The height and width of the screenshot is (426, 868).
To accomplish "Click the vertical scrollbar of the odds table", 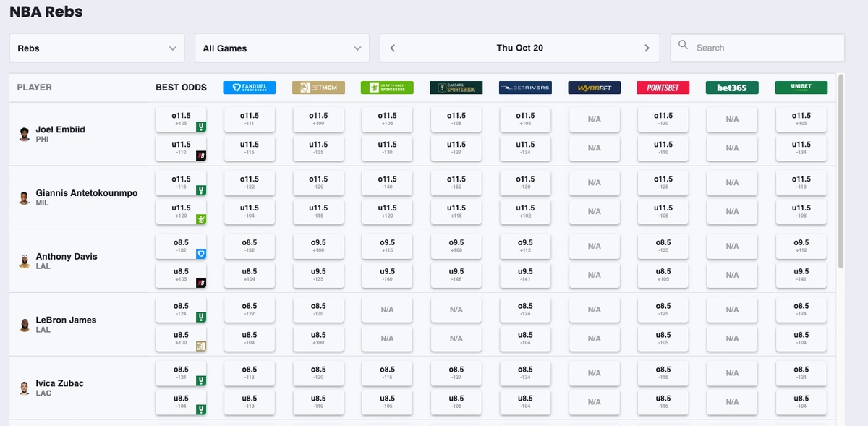I will [841, 171].
